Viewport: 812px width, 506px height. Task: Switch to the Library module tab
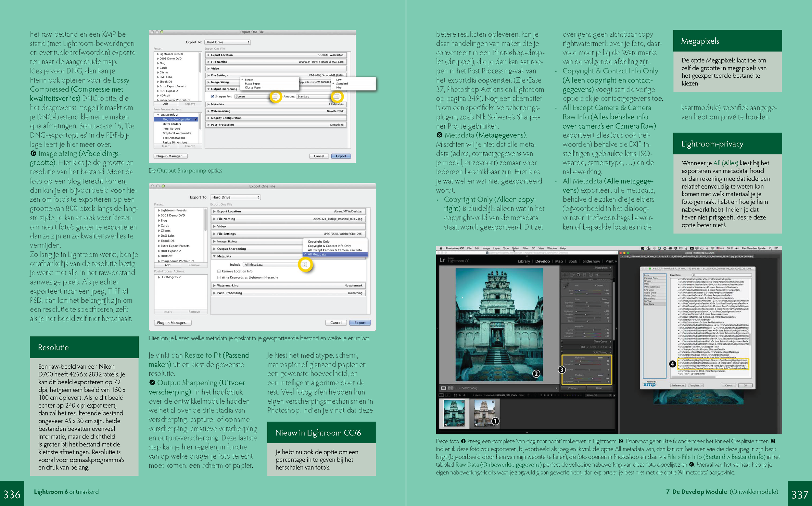[524, 261]
